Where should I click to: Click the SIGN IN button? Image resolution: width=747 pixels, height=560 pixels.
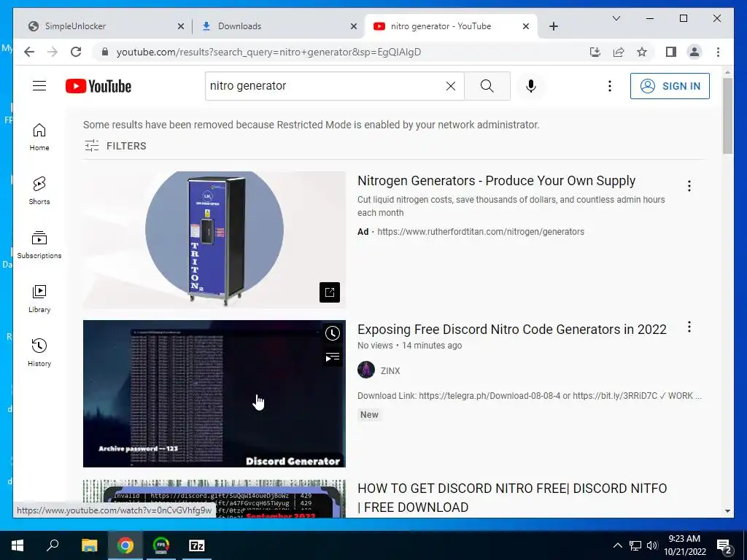tap(670, 86)
